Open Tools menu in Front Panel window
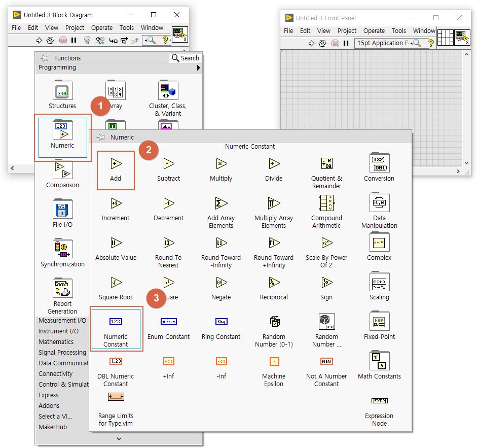Screen dimensions: 478x448 [399, 31]
